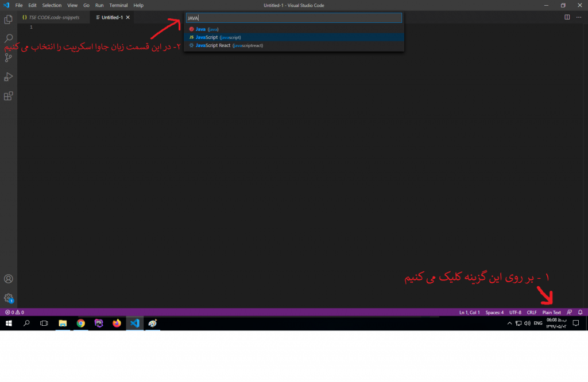Click CRLF end of line selector
The image size is (588, 382).
point(531,313)
